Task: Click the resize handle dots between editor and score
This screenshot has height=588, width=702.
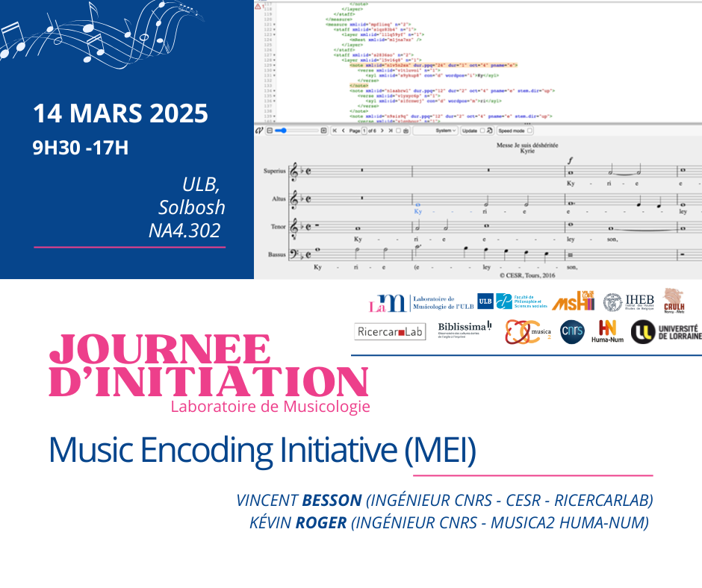Action: [x=527, y=124]
